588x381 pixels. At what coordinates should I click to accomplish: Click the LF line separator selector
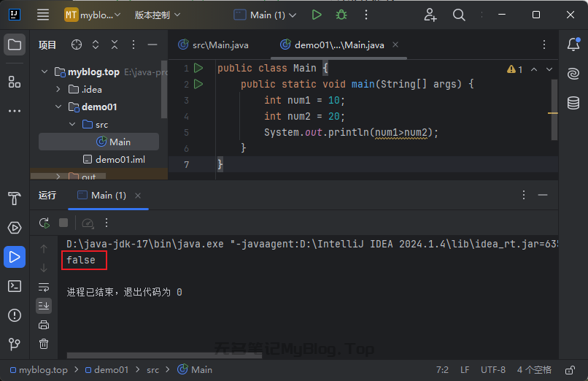465,370
